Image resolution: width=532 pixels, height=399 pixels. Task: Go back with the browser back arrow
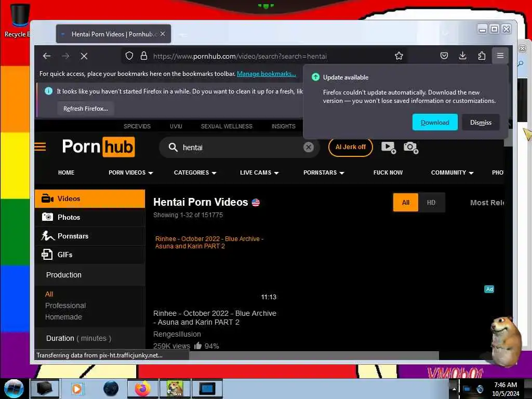click(46, 56)
